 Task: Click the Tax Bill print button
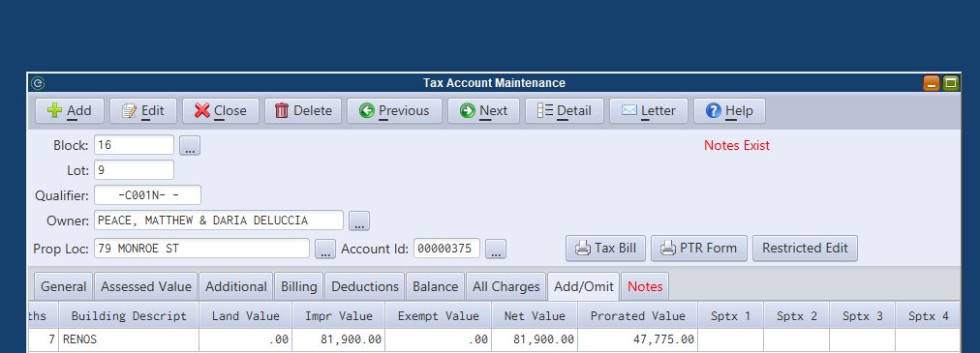(605, 249)
